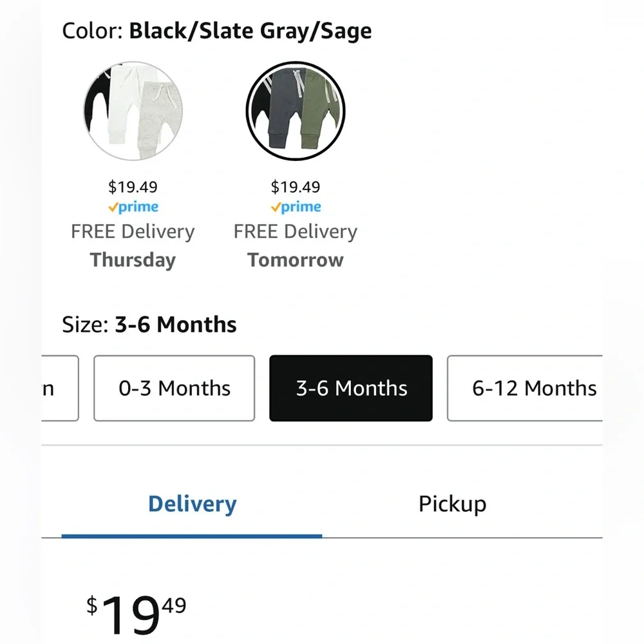This screenshot has width=644, height=644.
Task: Click the blue underline below the Delivery tab
Action: click(x=192, y=535)
